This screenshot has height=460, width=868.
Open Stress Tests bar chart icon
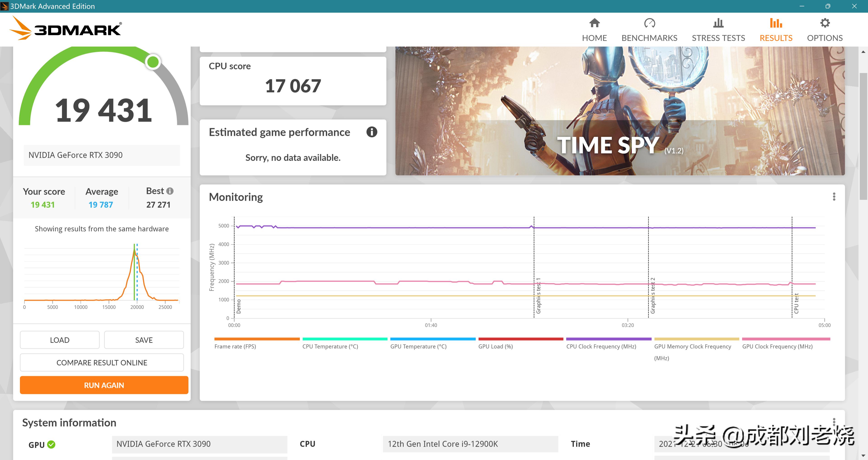pyautogui.click(x=718, y=23)
